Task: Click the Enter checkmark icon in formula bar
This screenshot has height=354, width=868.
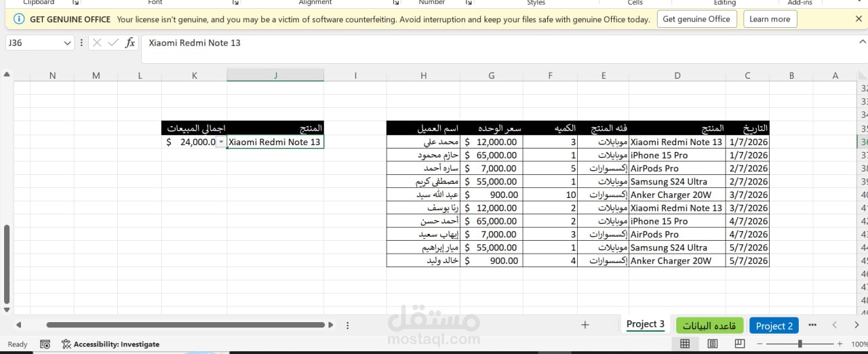Action: (x=113, y=43)
